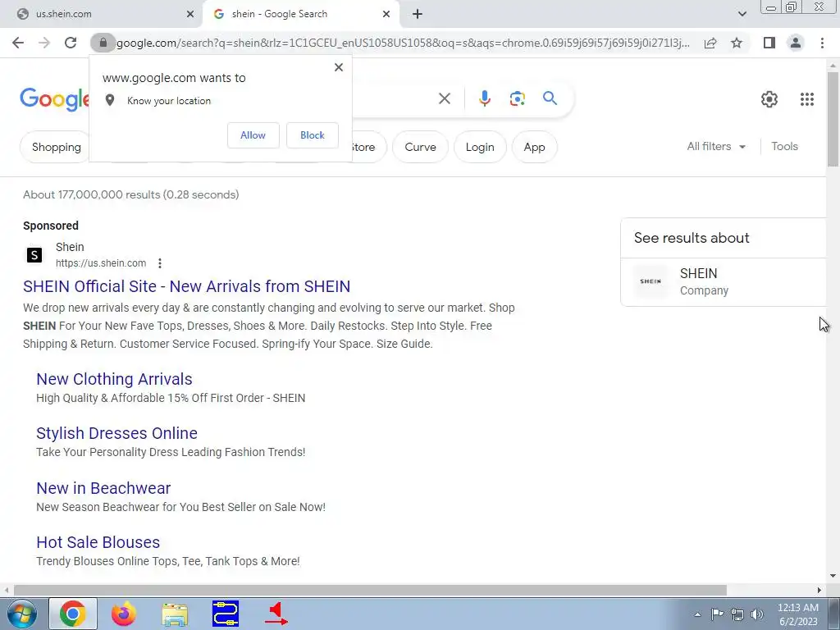This screenshot has height=630, width=840.
Task: Click the Google logo
Action: [55, 99]
